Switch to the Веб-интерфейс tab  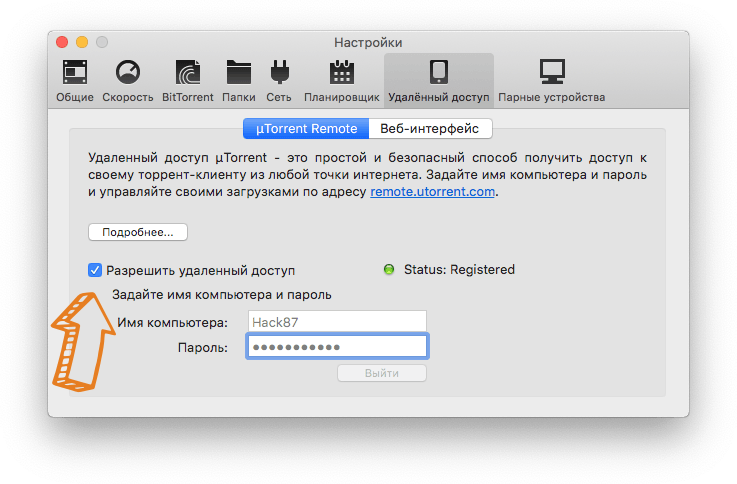(x=430, y=129)
